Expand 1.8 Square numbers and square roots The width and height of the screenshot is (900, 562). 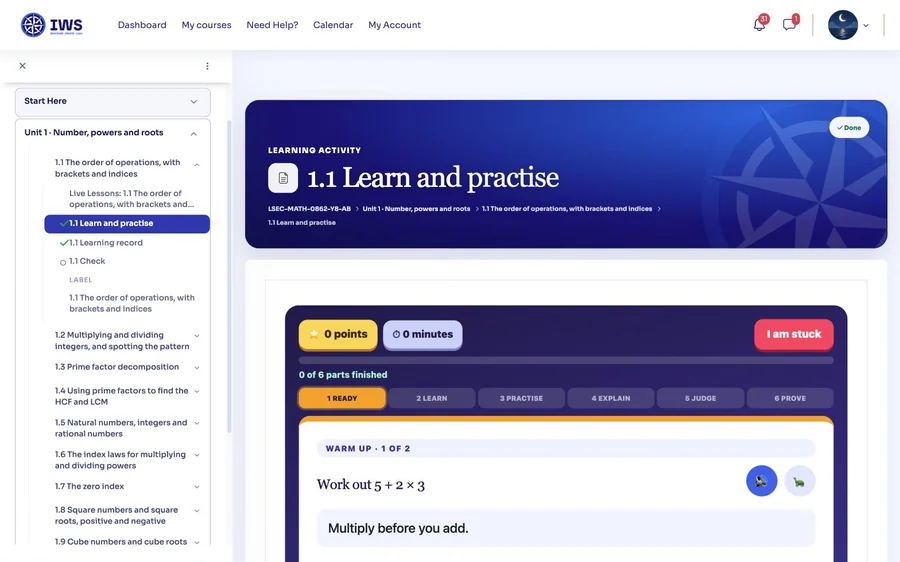(x=197, y=510)
